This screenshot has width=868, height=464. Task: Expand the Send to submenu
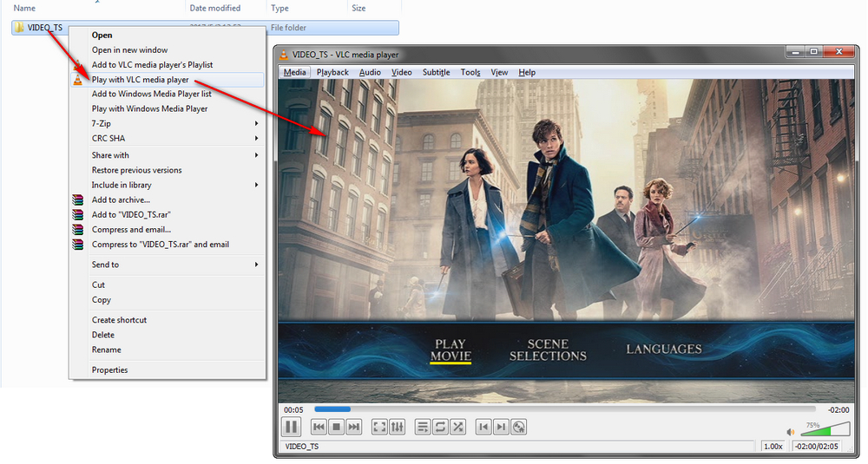pos(168,265)
